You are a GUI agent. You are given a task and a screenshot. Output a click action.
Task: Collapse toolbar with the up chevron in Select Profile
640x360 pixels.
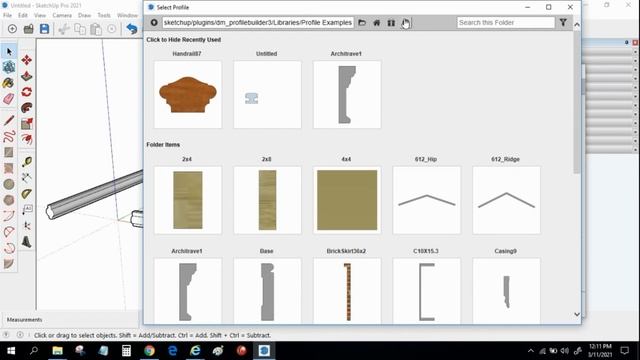pyautogui.click(x=577, y=25)
